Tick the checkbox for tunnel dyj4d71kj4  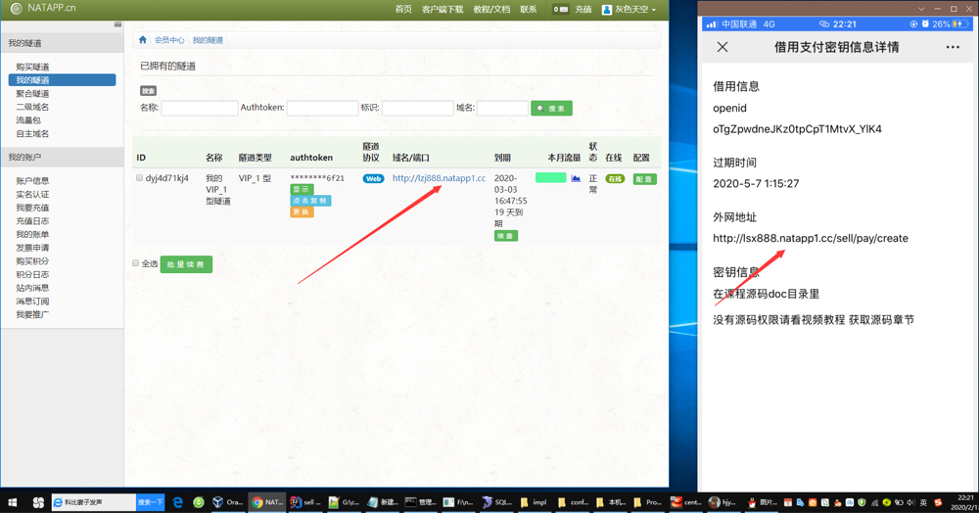[139, 178]
